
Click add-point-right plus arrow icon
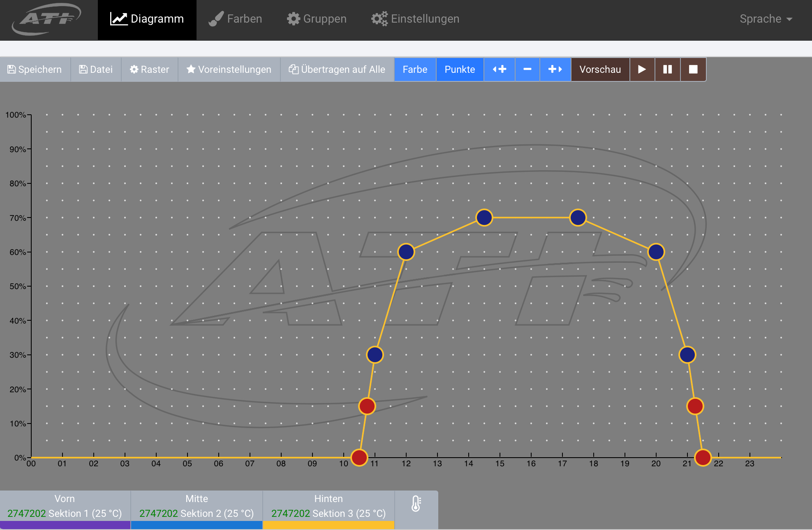pyautogui.click(x=555, y=69)
